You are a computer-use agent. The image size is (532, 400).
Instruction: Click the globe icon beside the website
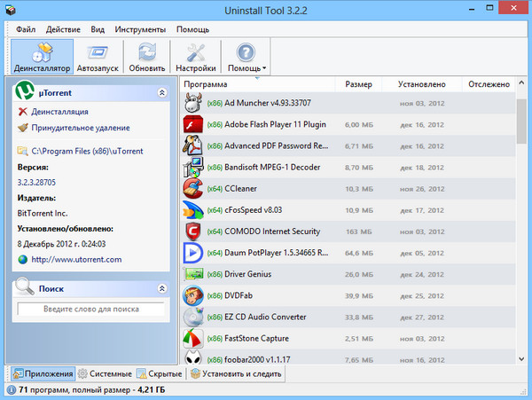point(23,260)
